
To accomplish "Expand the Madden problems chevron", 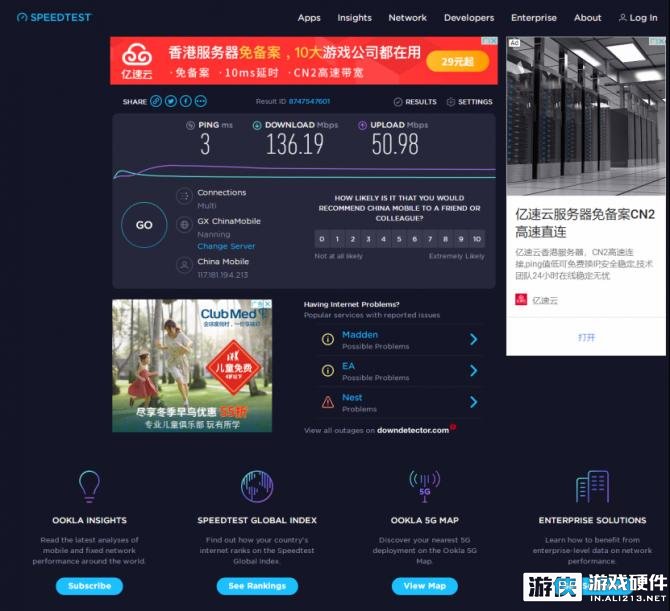I will [473, 339].
